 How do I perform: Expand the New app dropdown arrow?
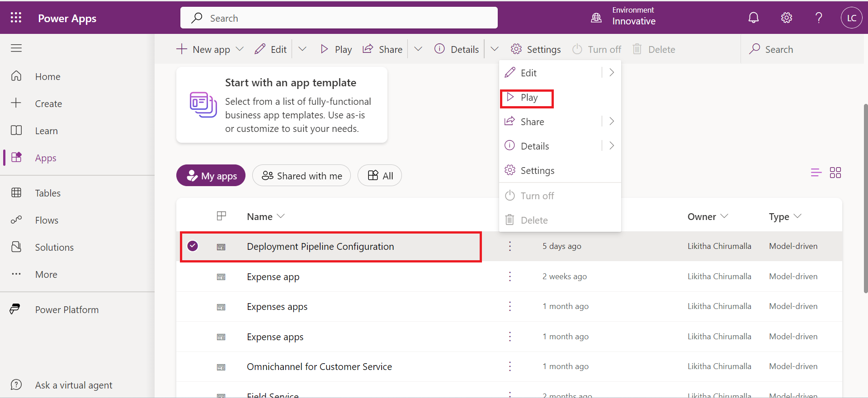[x=240, y=49]
